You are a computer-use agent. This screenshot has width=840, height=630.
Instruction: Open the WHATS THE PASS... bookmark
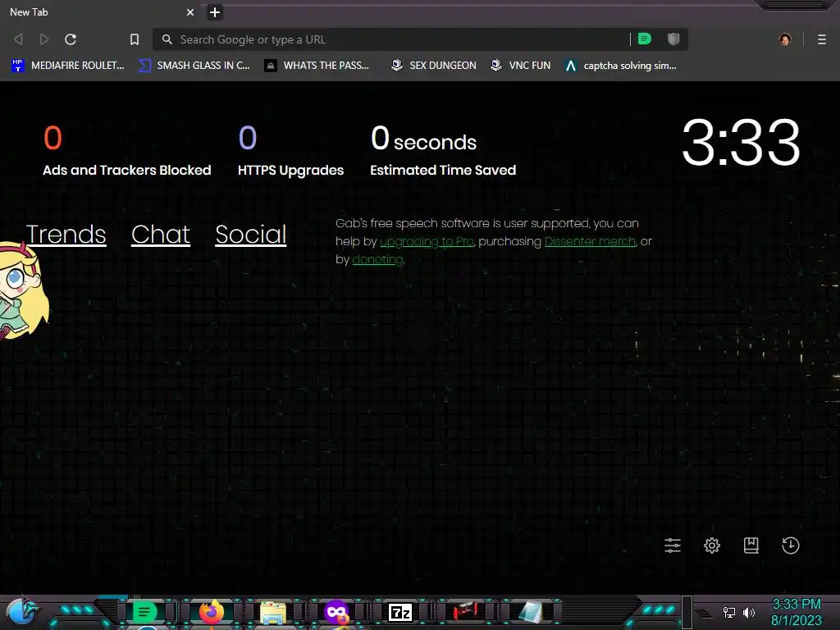pos(317,66)
